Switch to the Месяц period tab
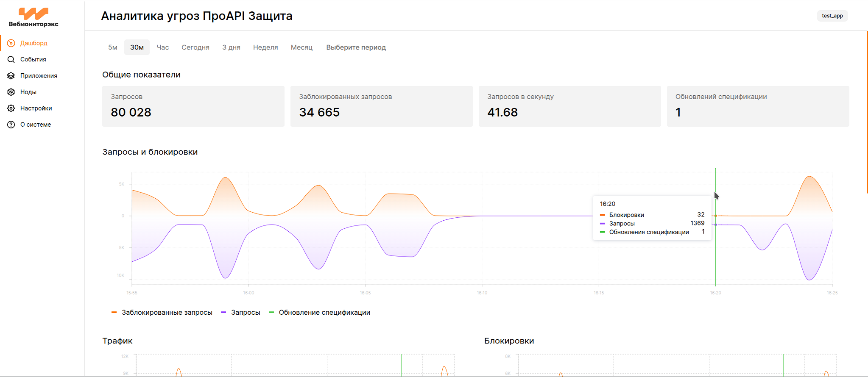 coord(301,47)
